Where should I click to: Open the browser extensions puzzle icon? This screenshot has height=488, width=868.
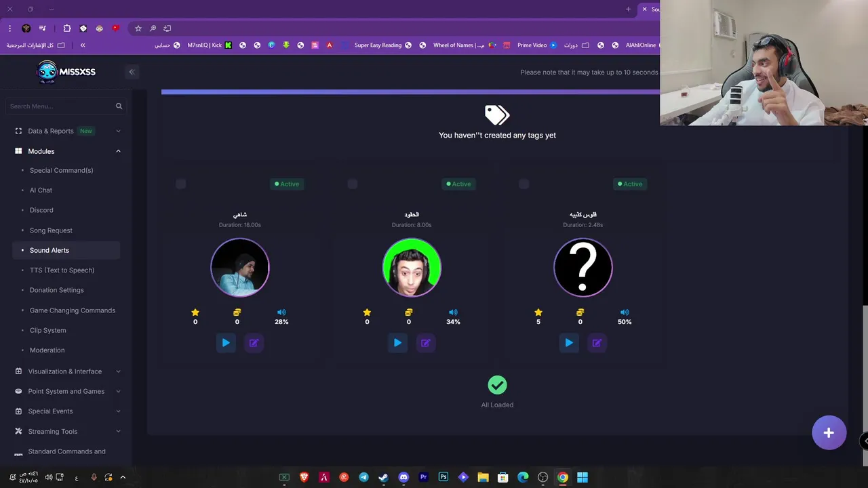point(66,28)
